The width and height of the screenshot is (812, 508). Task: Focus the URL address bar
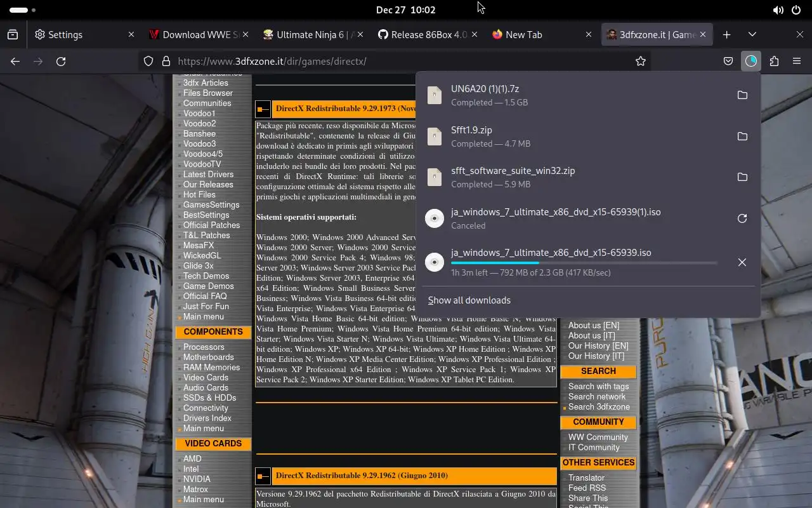(393, 61)
